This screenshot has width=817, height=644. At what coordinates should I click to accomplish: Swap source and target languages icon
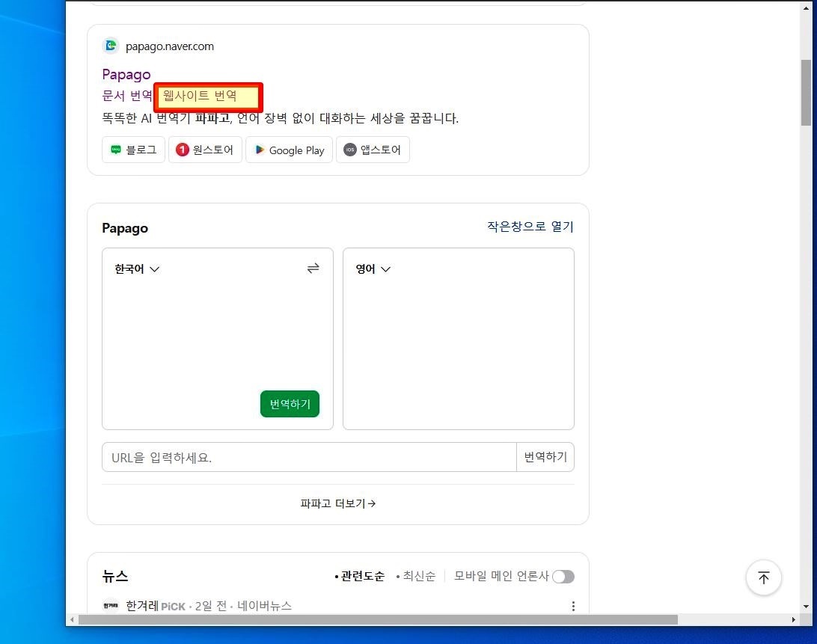point(313,269)
